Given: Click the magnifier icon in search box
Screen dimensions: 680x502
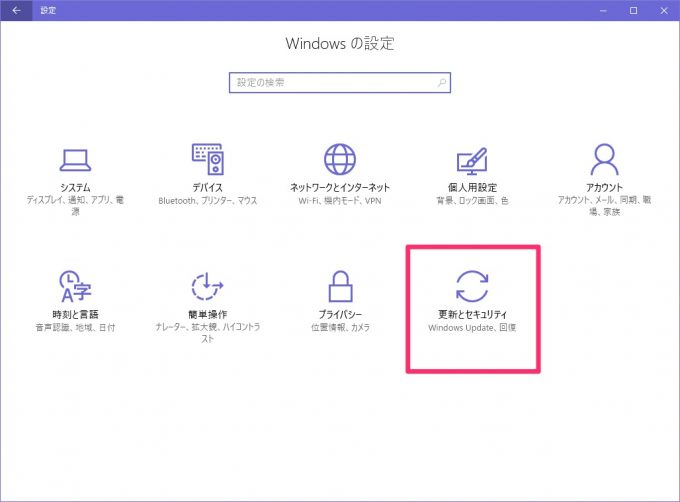Looking at the screenshot, I should (x=441, y=82).
